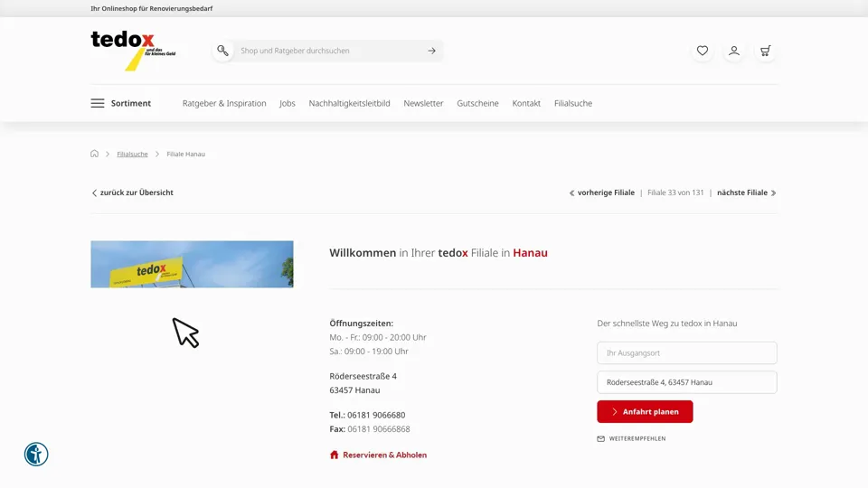Click the right chevron after nächste Filiale
The image size is (868, 488).
(773, 193)
